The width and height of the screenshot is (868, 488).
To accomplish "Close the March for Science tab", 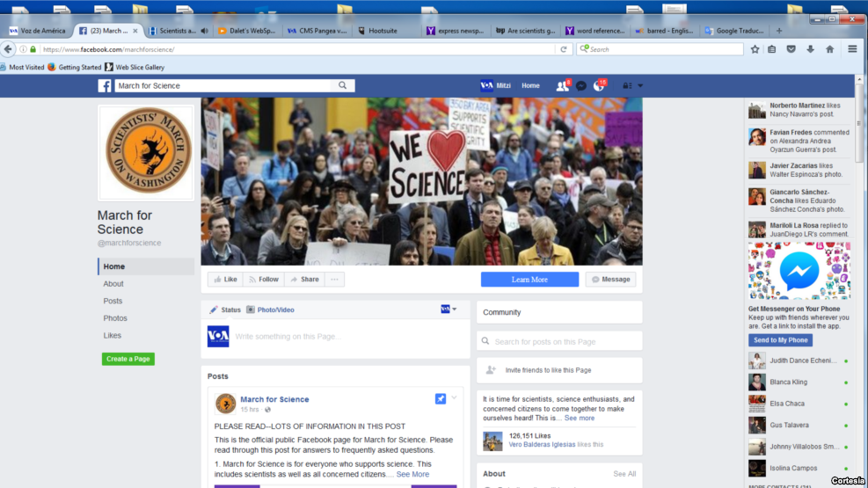I will tap(135, 31).
